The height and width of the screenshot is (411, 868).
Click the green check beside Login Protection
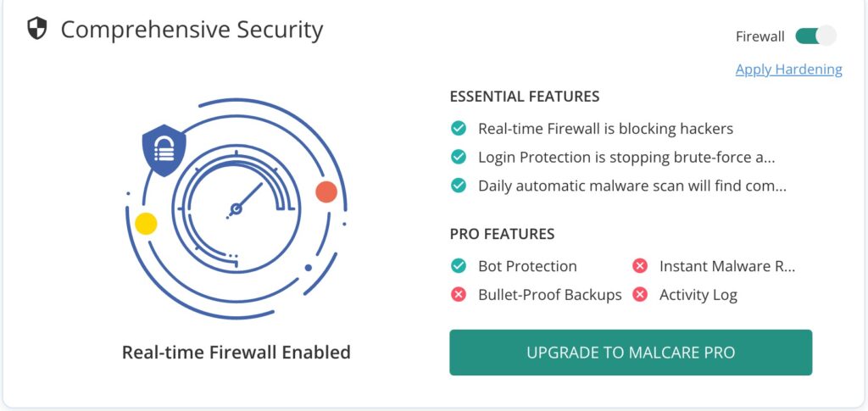(459, 157)
